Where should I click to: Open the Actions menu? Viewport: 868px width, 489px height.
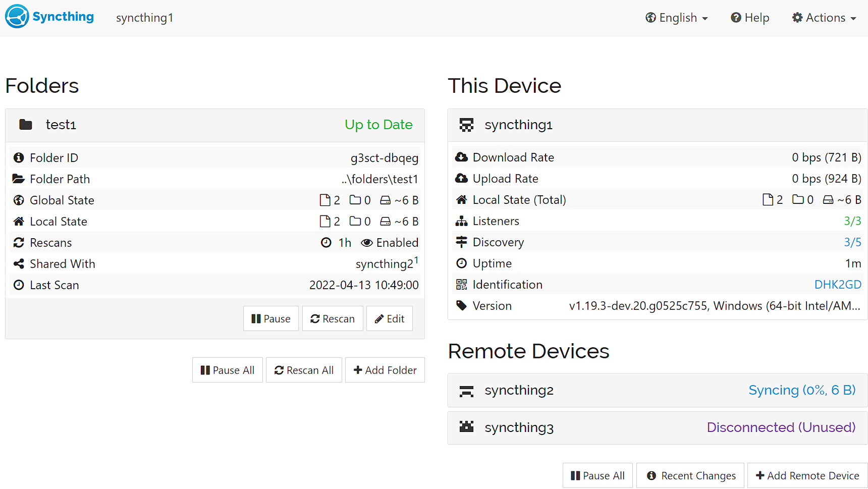pos(824,17)
